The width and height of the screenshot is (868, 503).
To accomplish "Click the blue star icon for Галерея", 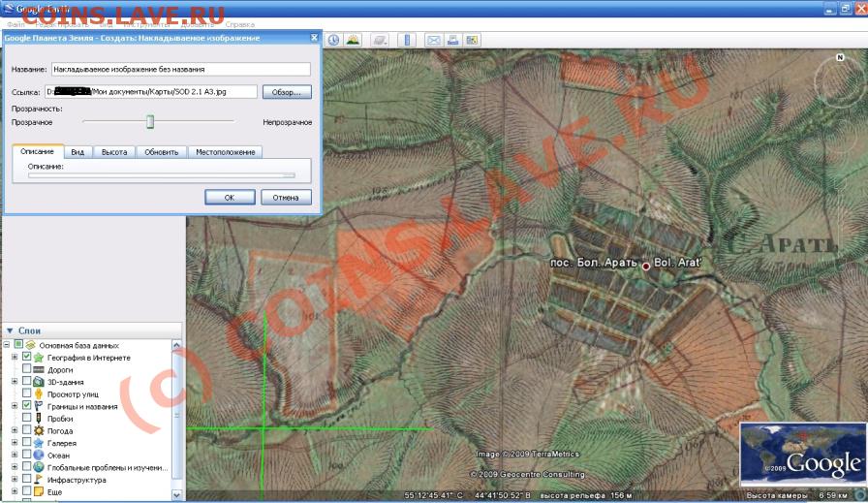I will coord(38,443).
